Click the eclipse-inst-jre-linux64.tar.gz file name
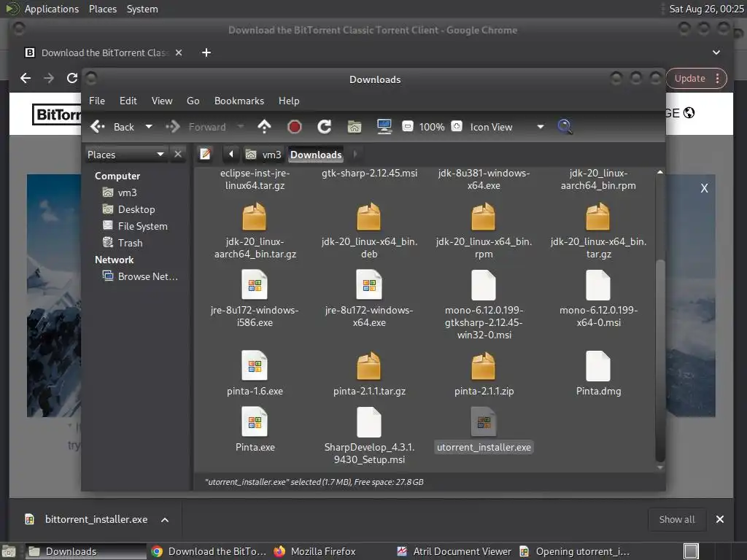Screen dimensions: 747x560 pos(255,179)
